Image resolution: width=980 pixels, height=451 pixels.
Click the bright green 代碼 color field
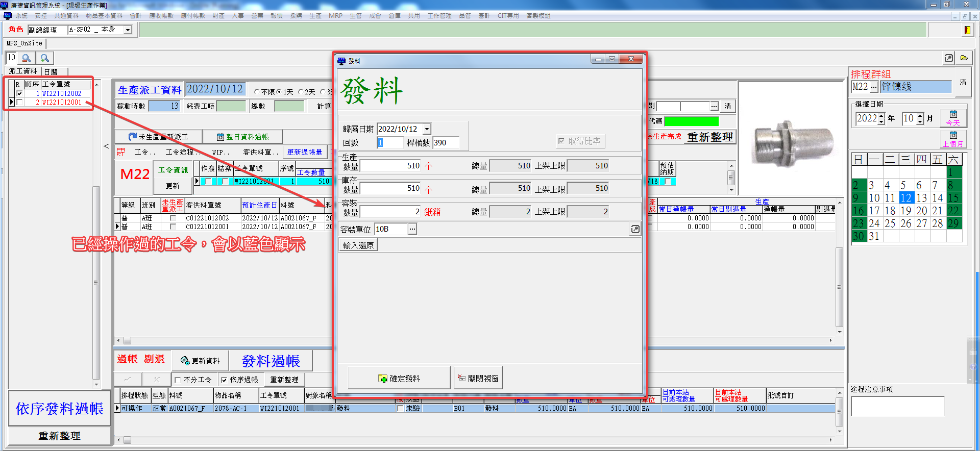tap(691, 121)
